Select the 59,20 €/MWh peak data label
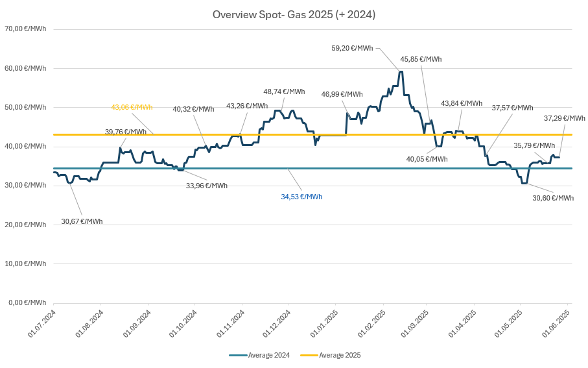This screenshot has height=368, width=588. click(x=352, y=48)
